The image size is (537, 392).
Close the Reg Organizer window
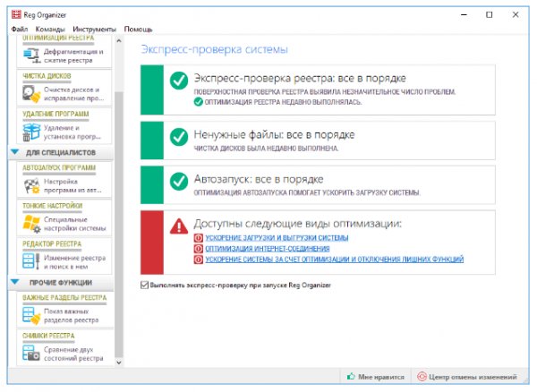tap(516, 14)
